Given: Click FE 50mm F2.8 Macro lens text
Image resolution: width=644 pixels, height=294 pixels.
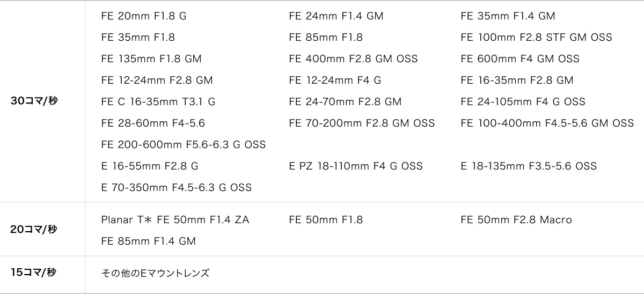Looking at the screenshot, I should (516, 220).
